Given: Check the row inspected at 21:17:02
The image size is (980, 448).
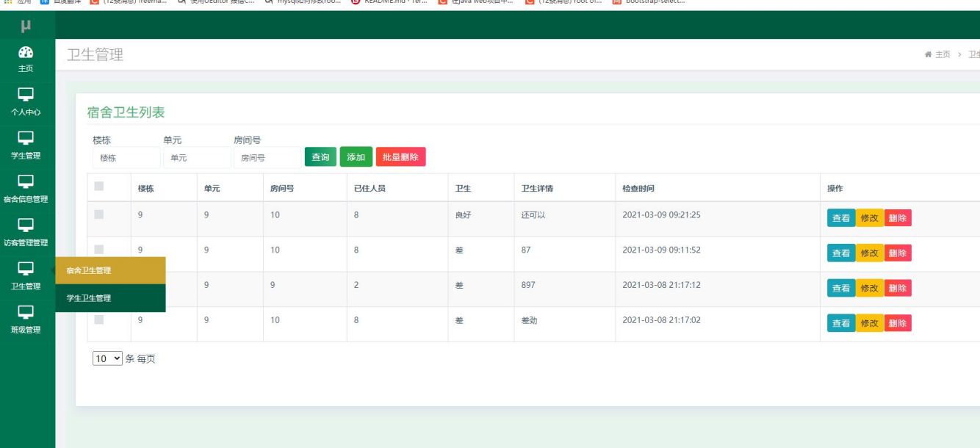Looking at the screenshot, I should [99, 319].
